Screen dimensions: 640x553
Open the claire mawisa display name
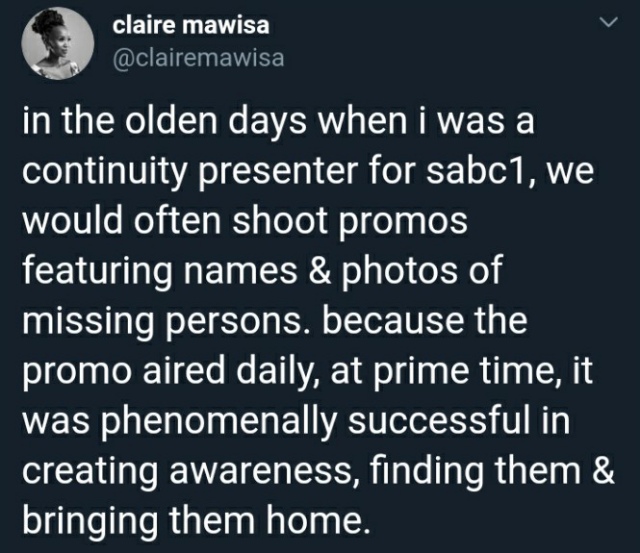191,26
